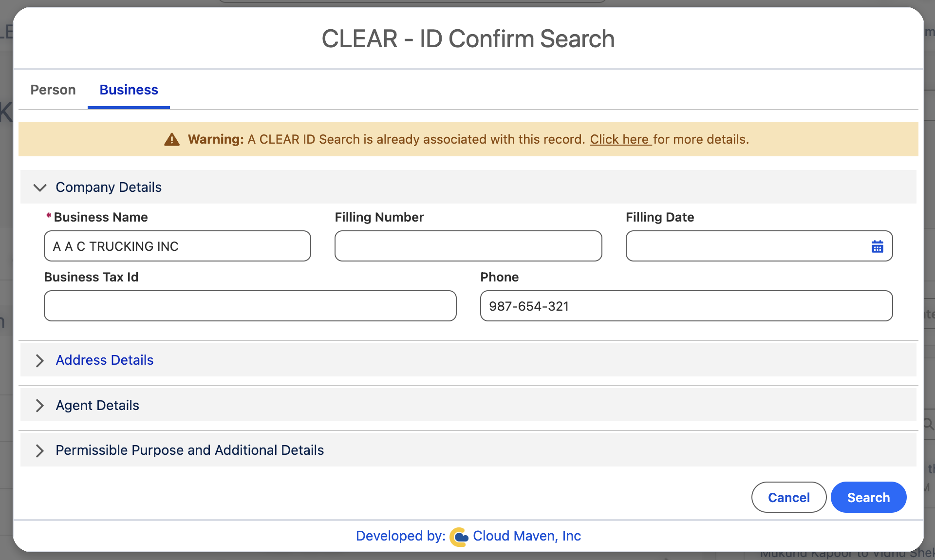Click the warning triangle icon

[172, 140]
